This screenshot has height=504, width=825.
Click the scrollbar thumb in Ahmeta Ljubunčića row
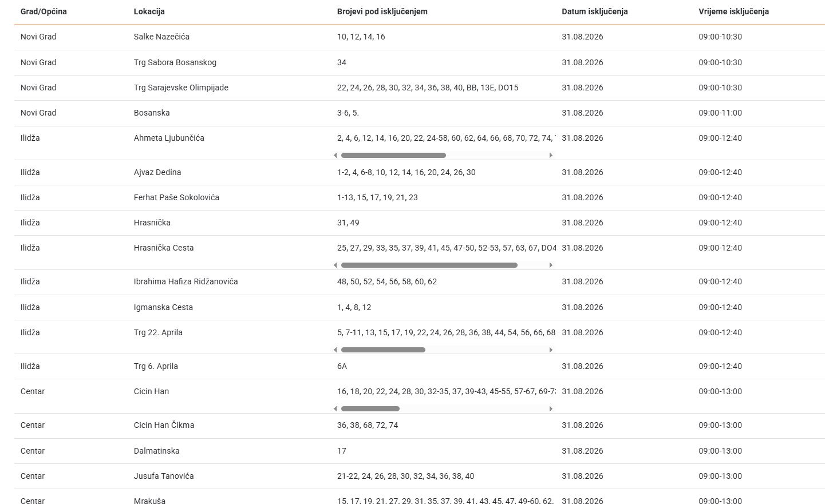coord(393,156)
